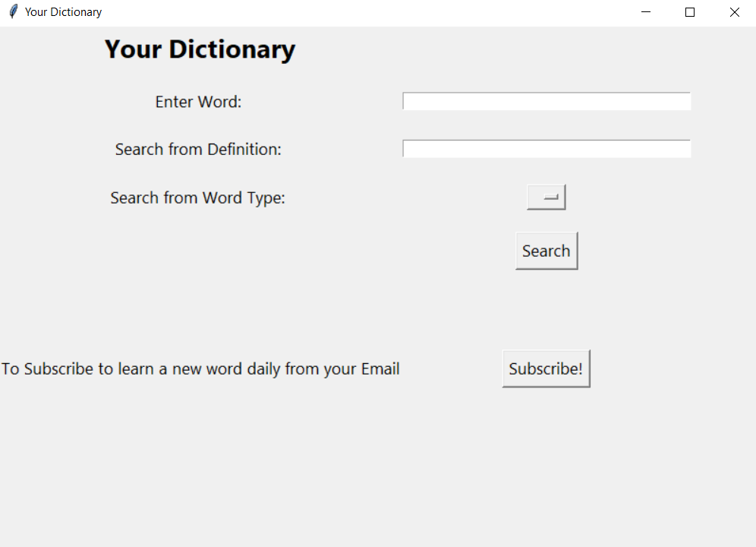Click the Python feather icon in title bar
This screenshot has width=756, height=547.
pos(13,11)
